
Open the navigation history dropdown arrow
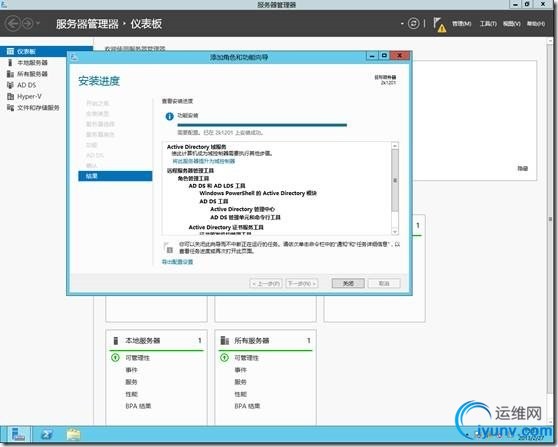tap(38, 24)
